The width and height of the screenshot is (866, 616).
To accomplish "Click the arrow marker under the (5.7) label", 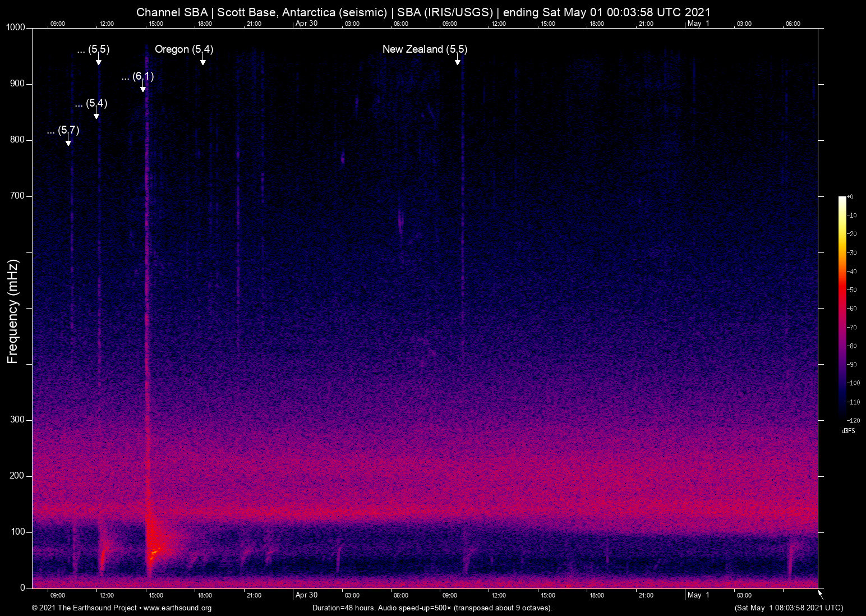I will point(68,141).
